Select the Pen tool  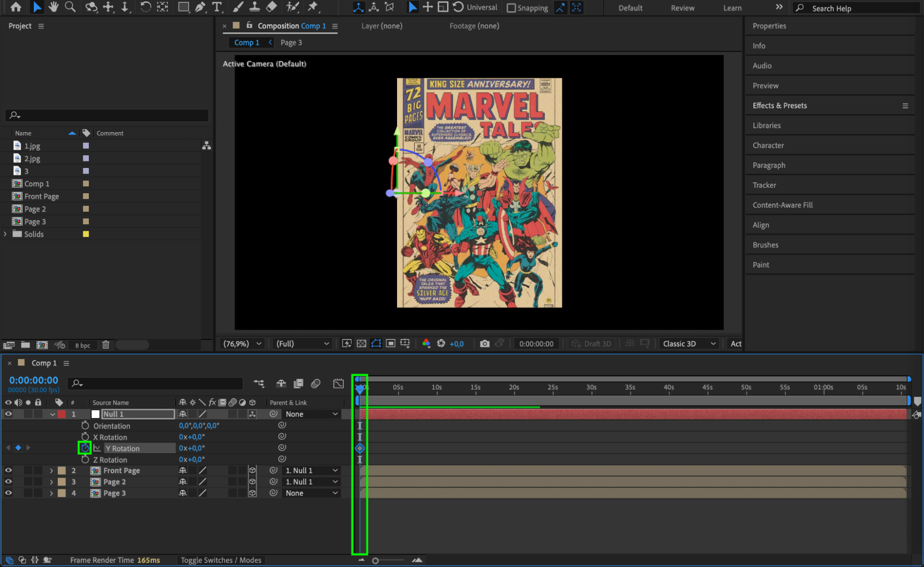click(200, 7)
